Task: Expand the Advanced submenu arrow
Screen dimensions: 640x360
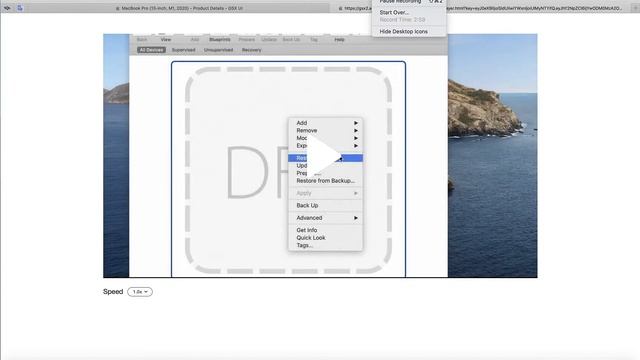Action: 356,218
